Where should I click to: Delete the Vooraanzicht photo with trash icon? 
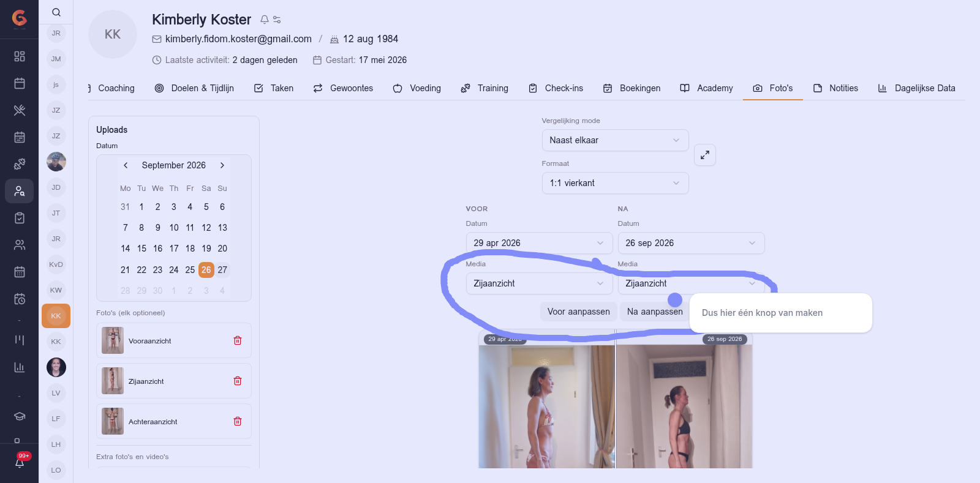click(238, 340)
